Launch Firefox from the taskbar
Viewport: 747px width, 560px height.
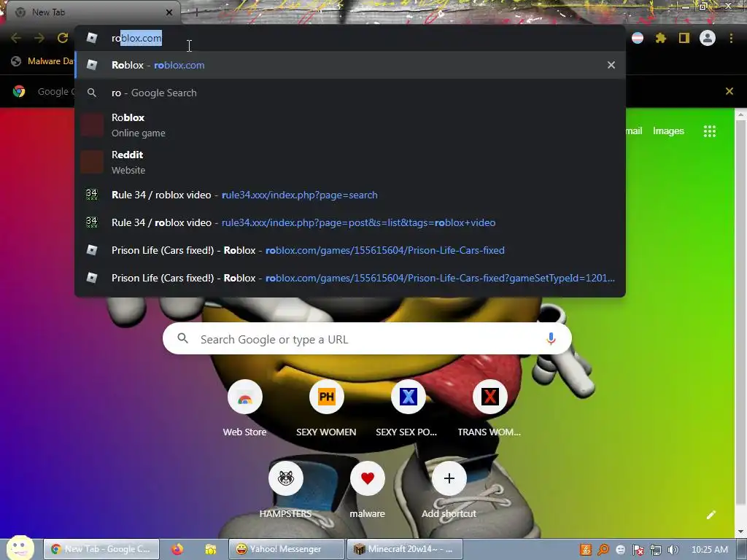point(177,550)
